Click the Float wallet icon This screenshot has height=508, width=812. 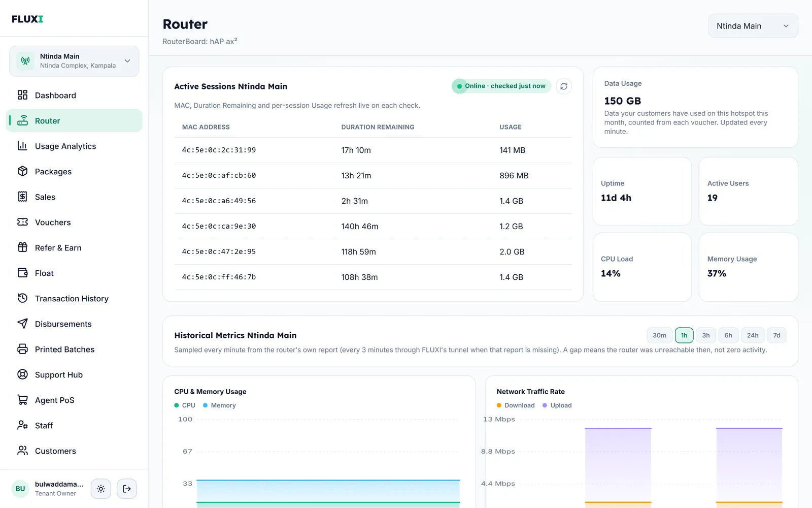(22, 273)
